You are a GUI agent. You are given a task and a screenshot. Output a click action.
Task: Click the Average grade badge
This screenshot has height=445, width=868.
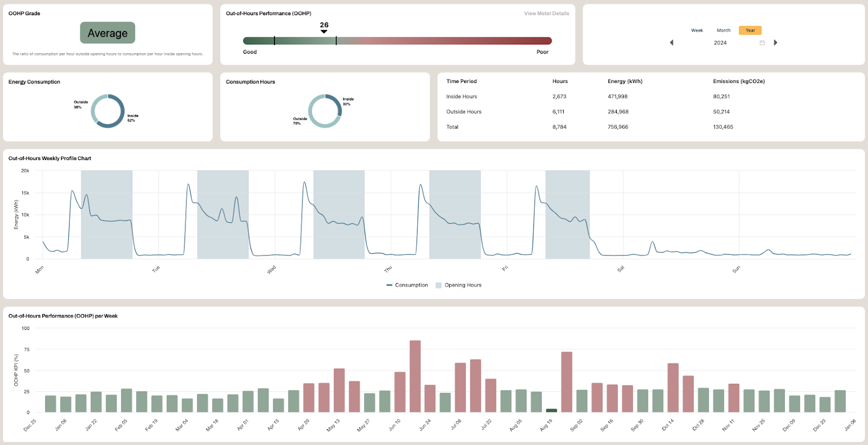click(107, 33)
